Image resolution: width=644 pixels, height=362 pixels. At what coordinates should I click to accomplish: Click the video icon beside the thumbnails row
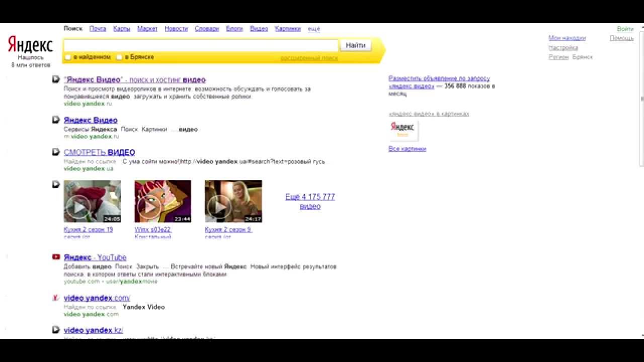coord(56,185)
